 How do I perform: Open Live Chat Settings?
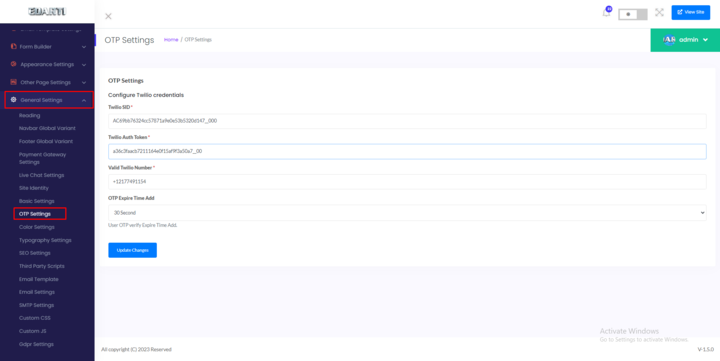tap(41, 175)
